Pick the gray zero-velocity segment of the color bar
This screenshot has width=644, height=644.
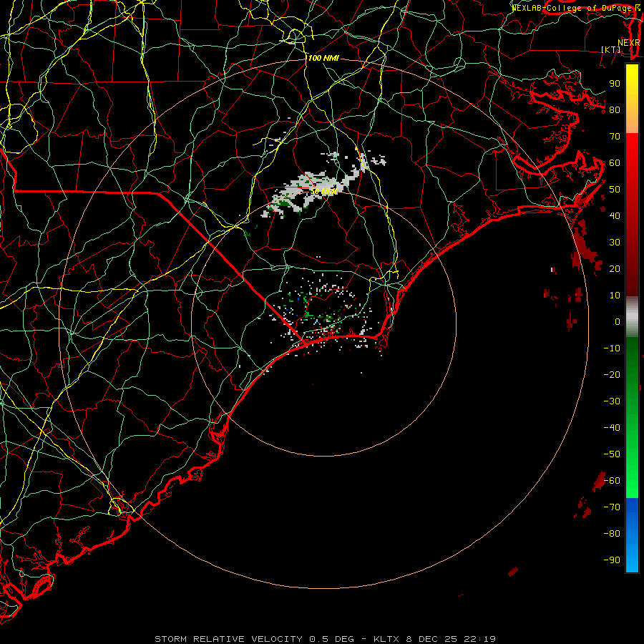[x=632, y=316]
